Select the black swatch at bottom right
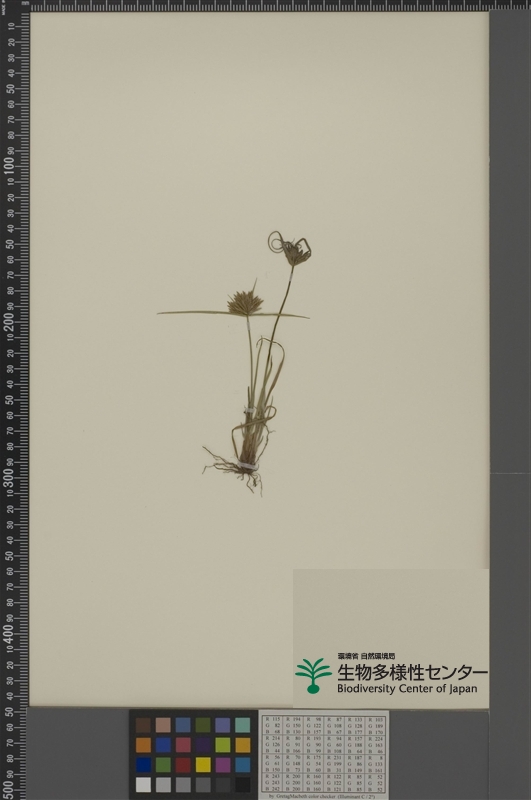Image resolution: width=531 pixels, height=800 pixels. (243, 785)
